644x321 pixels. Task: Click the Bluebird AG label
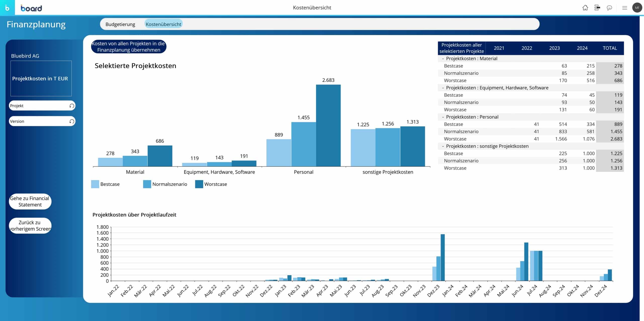[25, 56]
